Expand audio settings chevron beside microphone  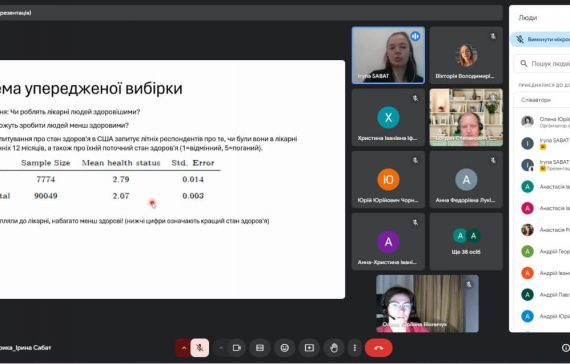(184, 348)
